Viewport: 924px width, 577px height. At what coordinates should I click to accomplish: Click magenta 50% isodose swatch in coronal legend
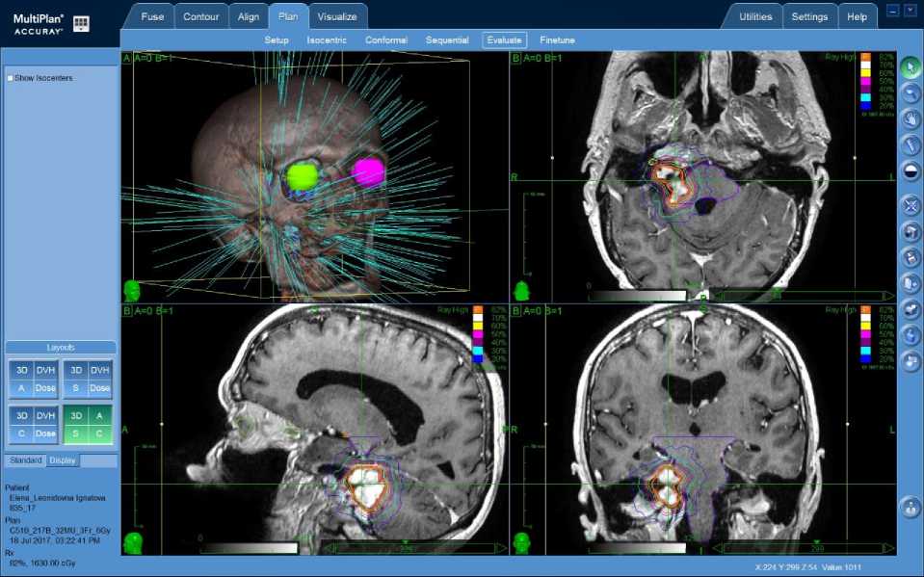tap(865, 334)
